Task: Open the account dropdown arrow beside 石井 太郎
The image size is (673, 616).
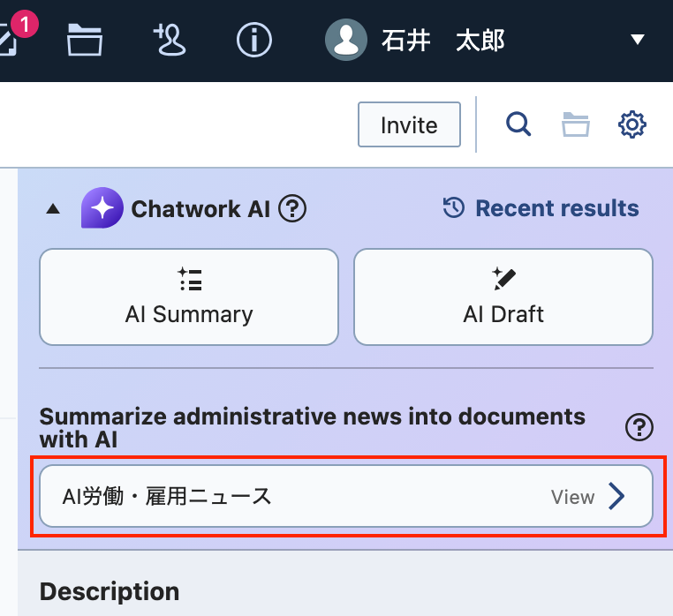Action: (638, 40)
